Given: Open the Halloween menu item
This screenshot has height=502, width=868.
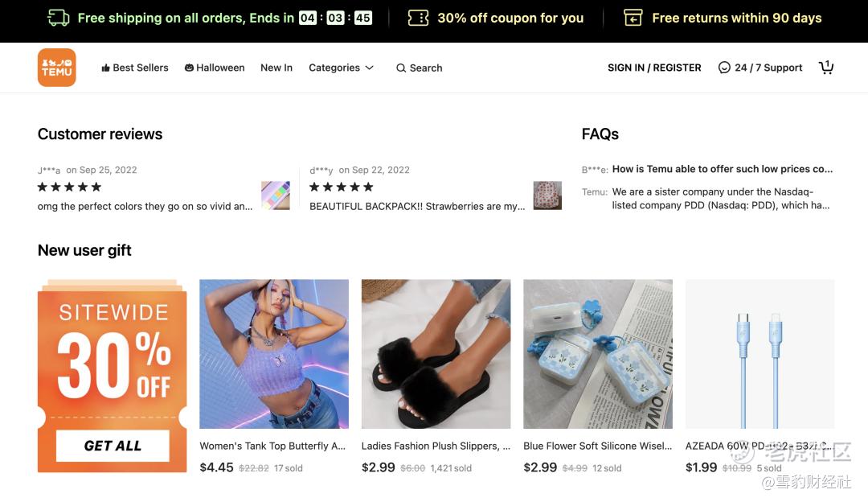Looking at the screenshot, I should pyautogui.click(x=215, y=68).
